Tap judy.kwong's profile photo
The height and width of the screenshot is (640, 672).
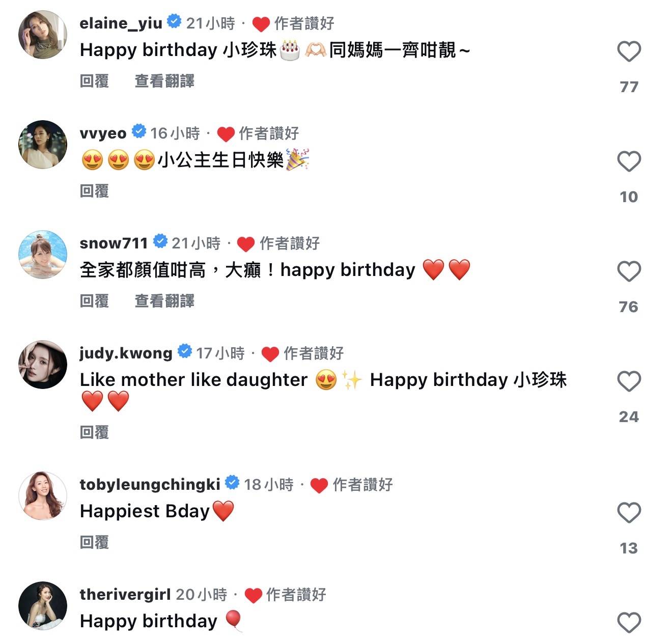pyautogui.click(x=43, y=365)
